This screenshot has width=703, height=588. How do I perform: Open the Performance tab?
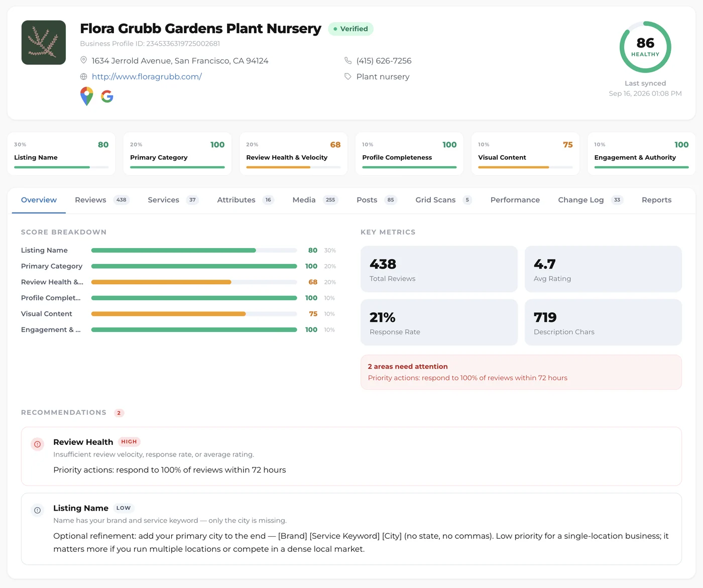515,200
